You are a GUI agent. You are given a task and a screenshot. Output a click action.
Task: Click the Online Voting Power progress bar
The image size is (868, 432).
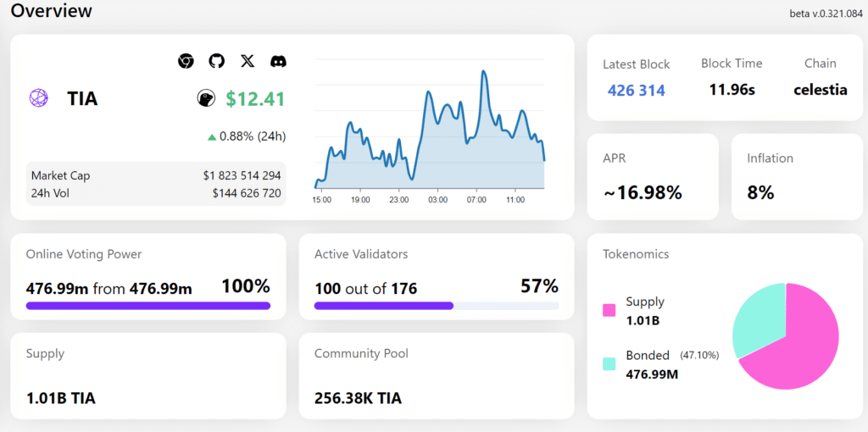coord(148,306)
